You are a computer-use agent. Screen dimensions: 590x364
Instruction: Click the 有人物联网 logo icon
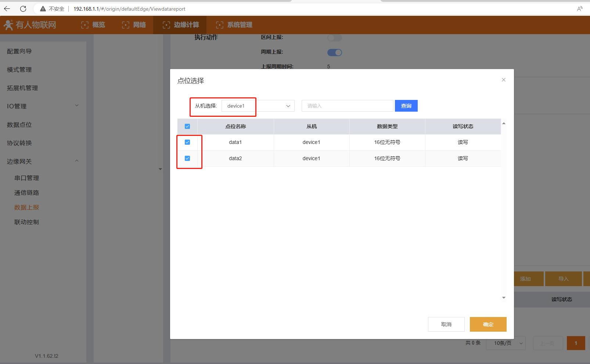pyautogui.click(x=8, y=25)
